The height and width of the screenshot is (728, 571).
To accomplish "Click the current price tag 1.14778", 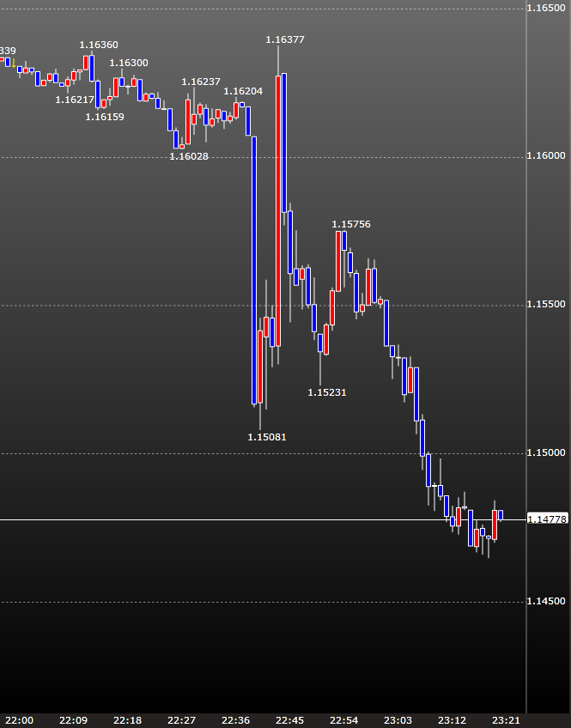I will click(x=547, y=519).
